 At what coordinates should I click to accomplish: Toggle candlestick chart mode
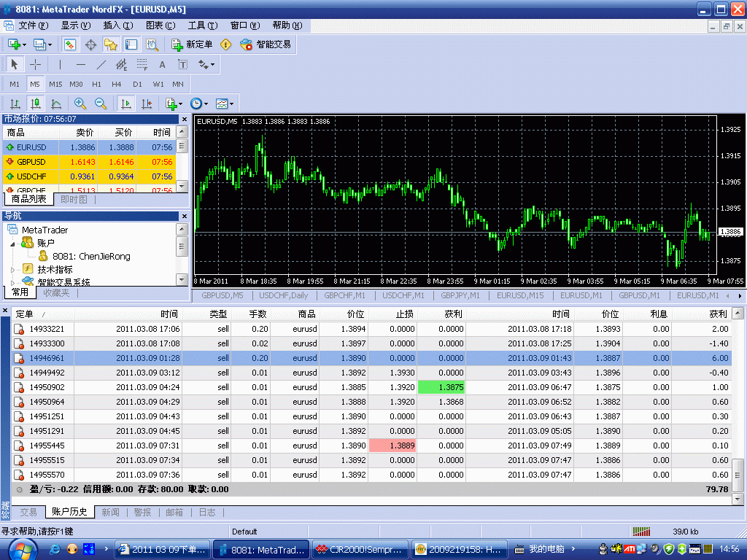tap(35, 104)
